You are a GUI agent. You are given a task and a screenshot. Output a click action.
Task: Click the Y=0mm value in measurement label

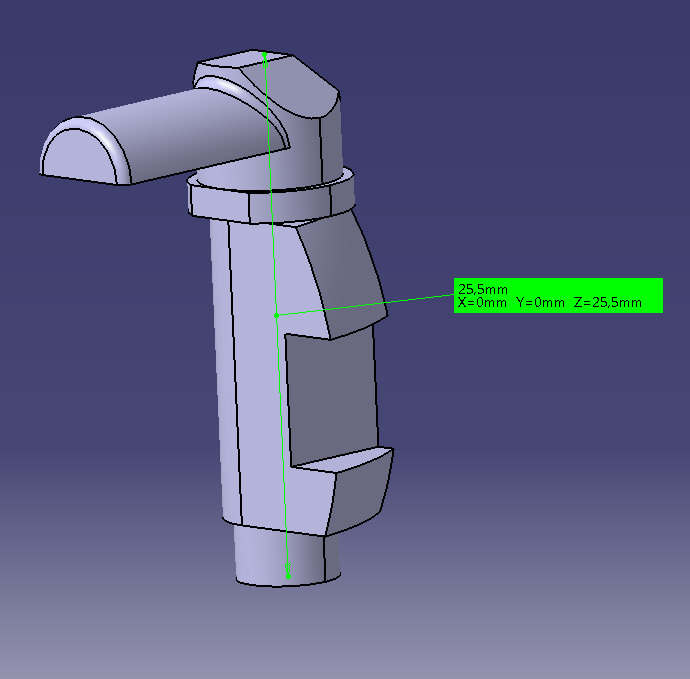pyautogui.click(x=540, y=303)
